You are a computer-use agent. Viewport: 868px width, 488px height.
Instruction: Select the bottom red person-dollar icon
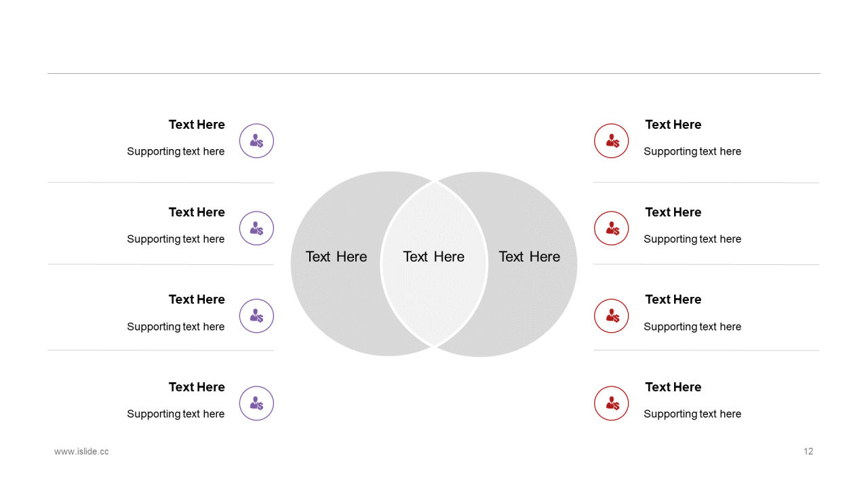[x=612, y=403]
